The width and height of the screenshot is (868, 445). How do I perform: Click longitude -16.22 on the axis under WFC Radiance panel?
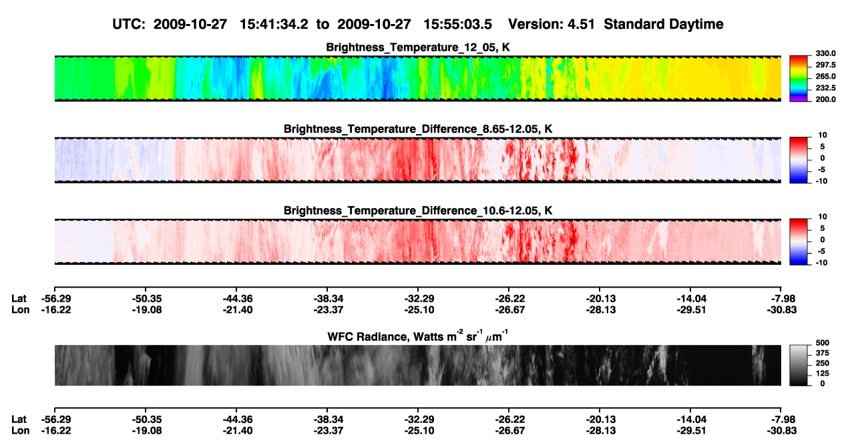[55, 430]
